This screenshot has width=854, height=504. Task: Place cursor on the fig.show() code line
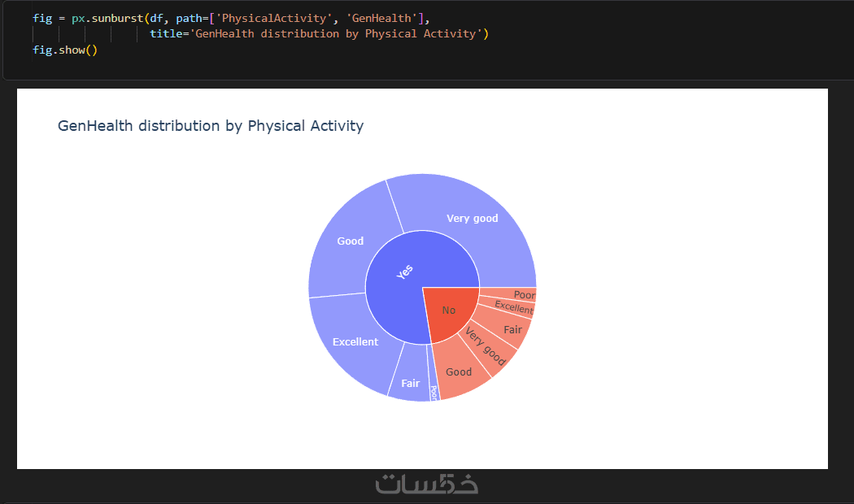[65, 50]
